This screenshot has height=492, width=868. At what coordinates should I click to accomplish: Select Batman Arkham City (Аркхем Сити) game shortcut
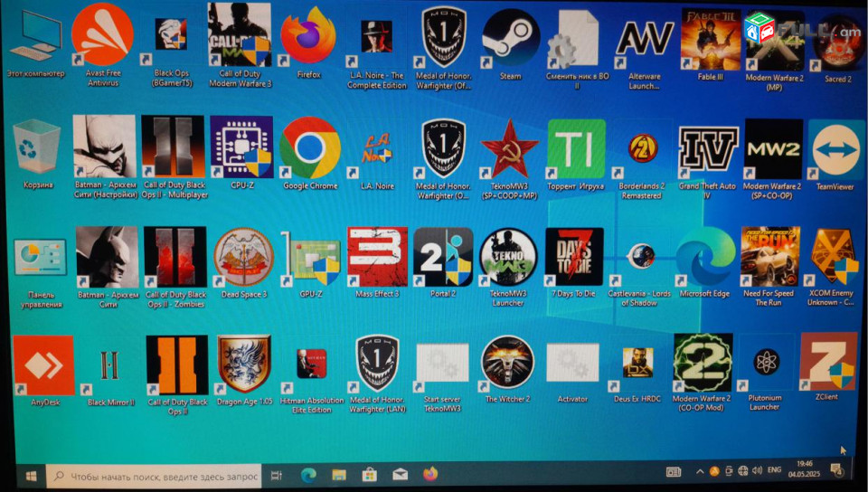[107, 257]
